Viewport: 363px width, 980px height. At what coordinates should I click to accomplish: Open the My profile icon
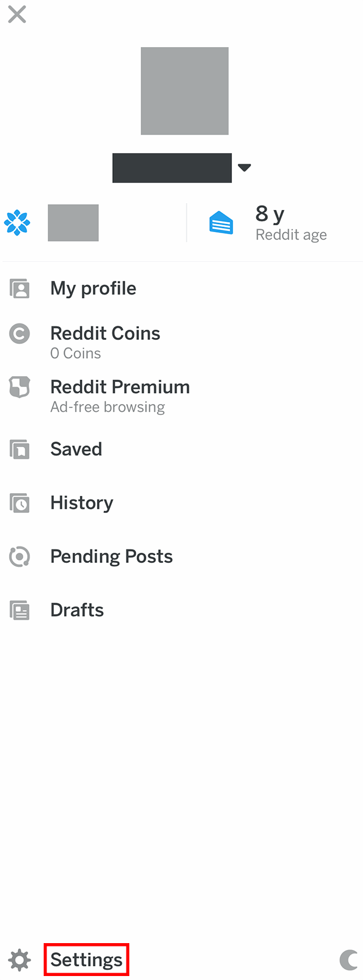coord(20,288)
